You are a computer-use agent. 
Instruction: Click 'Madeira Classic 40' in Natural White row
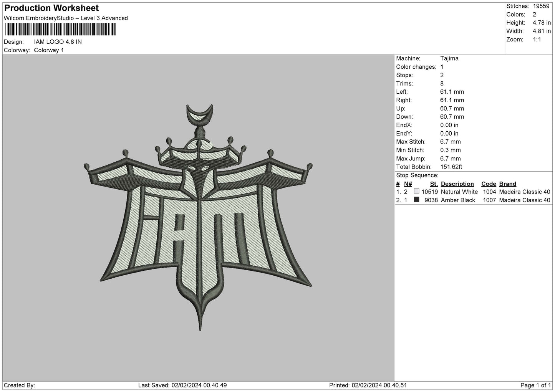tap(525, 192)
